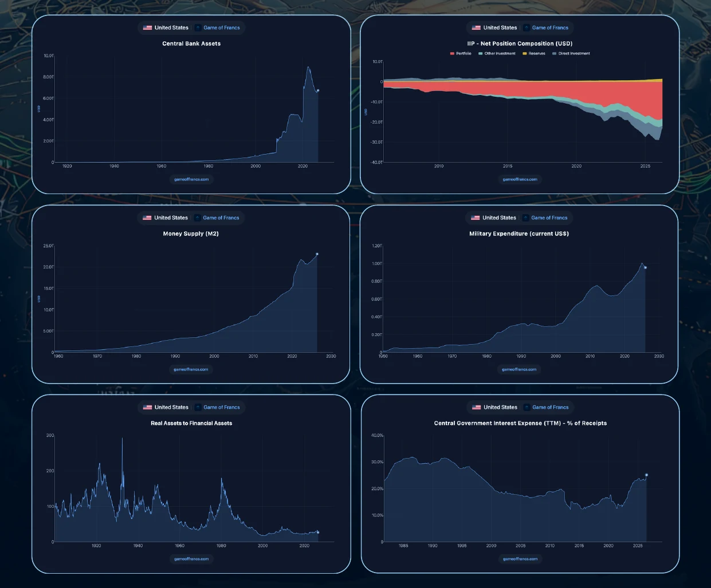711x588 pixels.
Task: Click the Military Expenditure (current US$) title
Action: click(519, 234)
